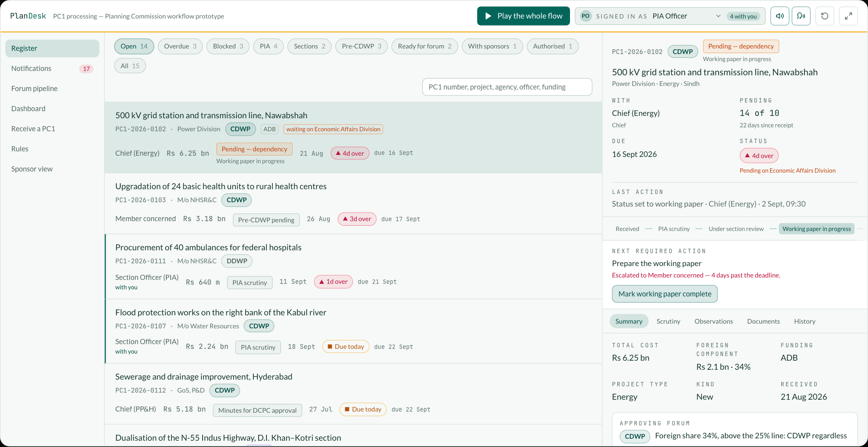
Task: Open the History tab
Action: 805,321
